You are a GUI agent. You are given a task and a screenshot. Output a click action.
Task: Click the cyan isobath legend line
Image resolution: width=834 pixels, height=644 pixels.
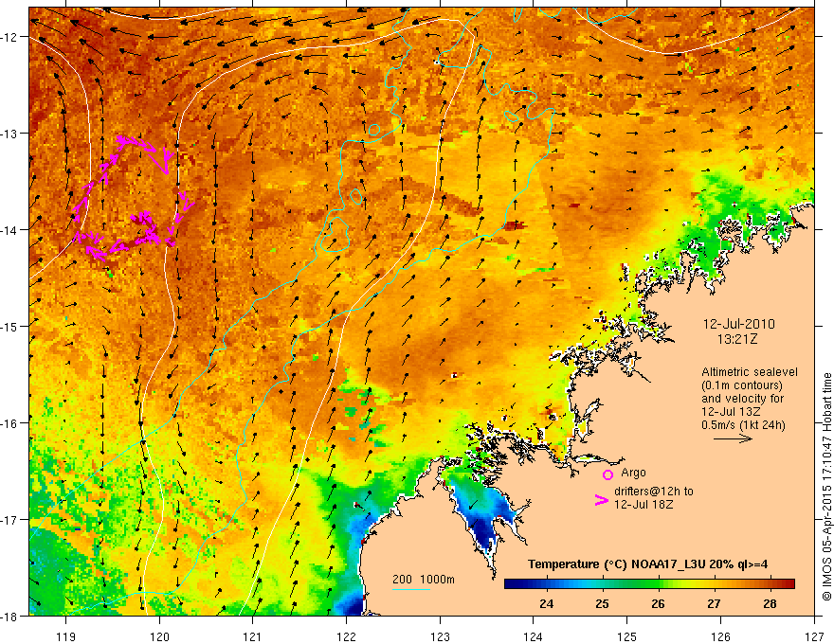tap(411, 589)
